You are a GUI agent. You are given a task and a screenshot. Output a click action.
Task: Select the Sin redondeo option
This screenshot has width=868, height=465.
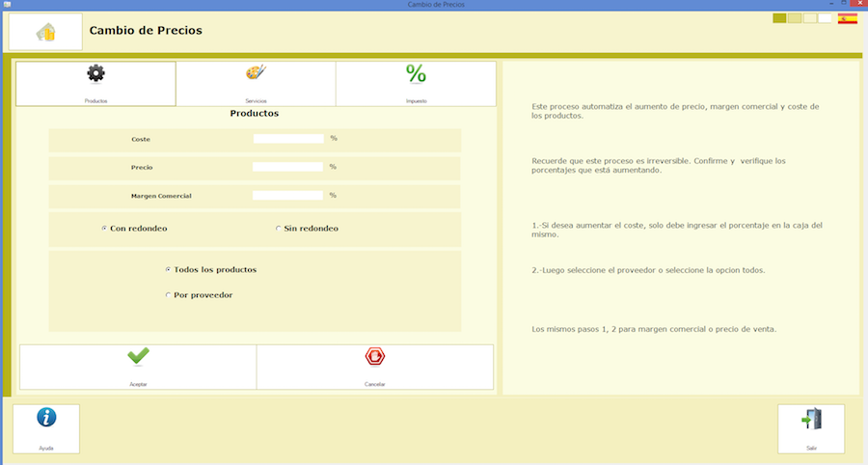pyautogui.click(x=278, y=229)
